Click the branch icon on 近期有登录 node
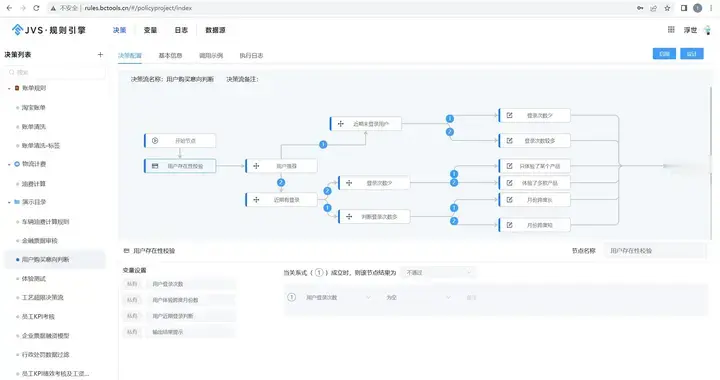Viewport: 720px width, 380px height. click(x=256, y=200)
